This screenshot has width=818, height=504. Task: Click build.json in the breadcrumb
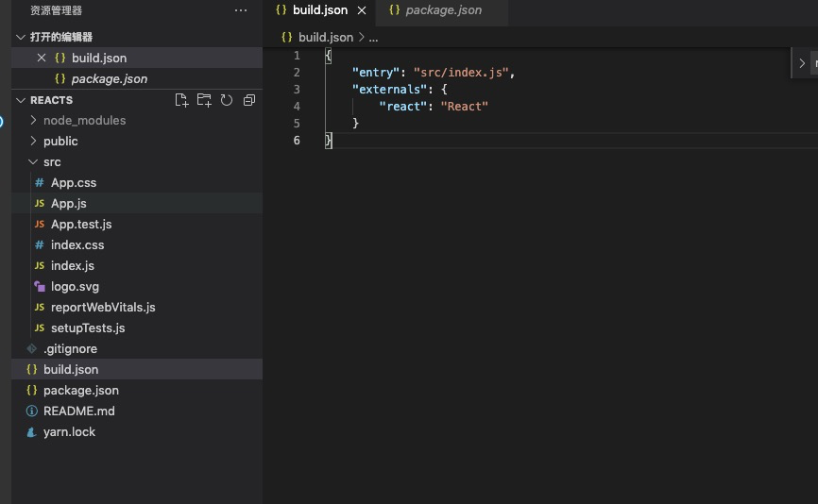(326, 37)
